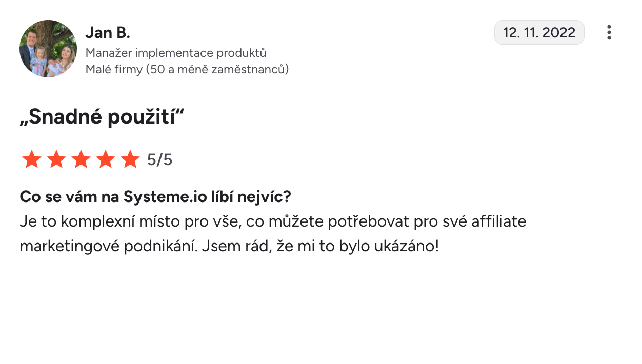The image size is (642, 364).
Task: Click the review line starting "Je to komplexní"
Action: [x=272, y=221]
